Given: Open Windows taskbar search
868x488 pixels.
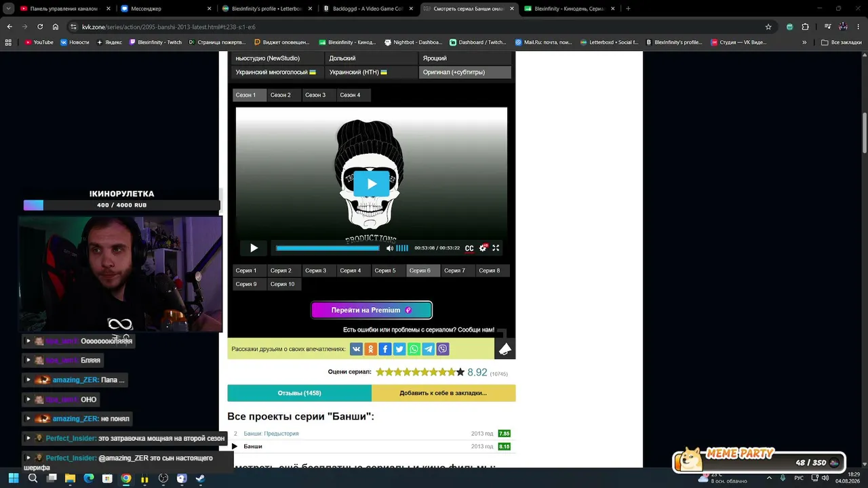Looking at the screenshot, I should click(x=33, y=479).
